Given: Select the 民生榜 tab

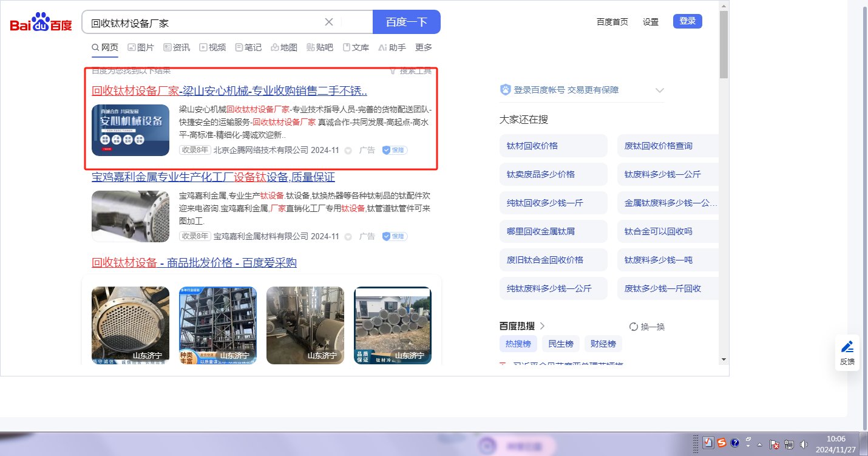Looking at the screenshot, I should (561, 344).
